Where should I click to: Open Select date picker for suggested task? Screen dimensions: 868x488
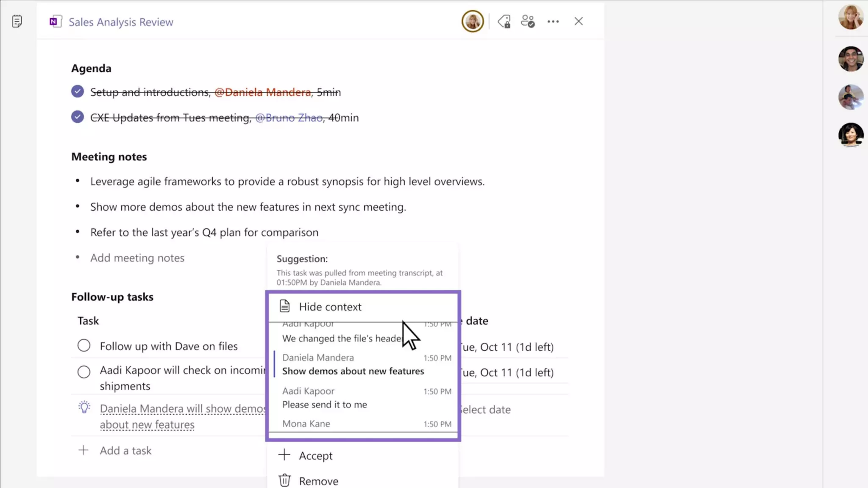[486, 410]
